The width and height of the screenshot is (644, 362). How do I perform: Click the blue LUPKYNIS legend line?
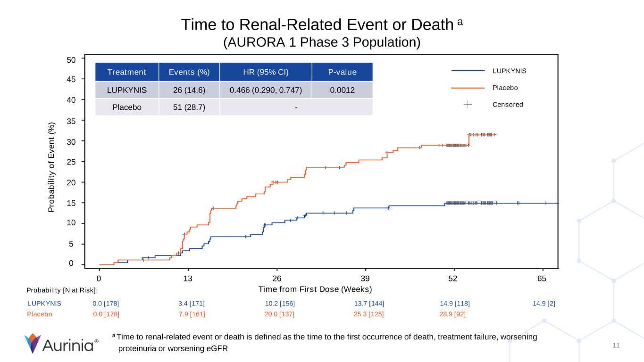click(x=468, y=71)
